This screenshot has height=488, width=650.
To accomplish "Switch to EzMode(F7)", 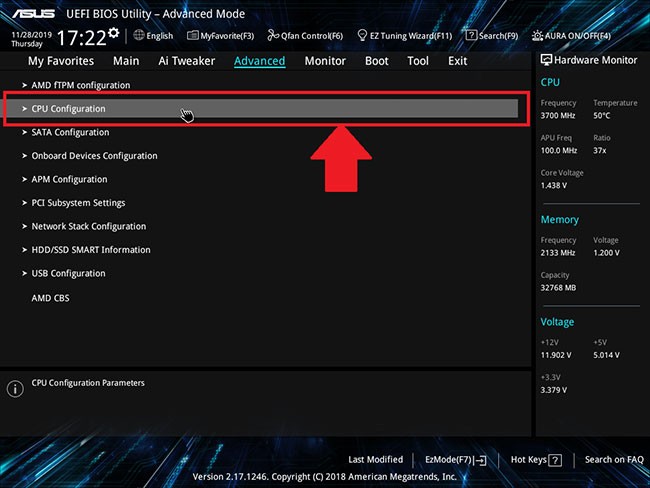I will point(455,459).
